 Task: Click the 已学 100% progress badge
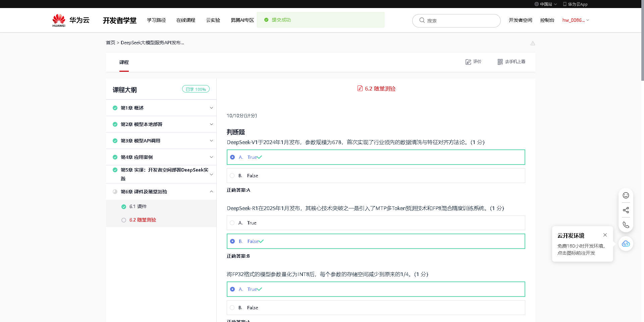click(196, 89)
